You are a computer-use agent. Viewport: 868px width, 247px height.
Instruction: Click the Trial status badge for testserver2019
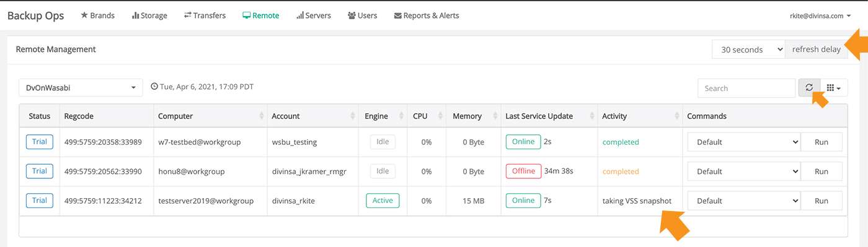click(x=39, y=201)
